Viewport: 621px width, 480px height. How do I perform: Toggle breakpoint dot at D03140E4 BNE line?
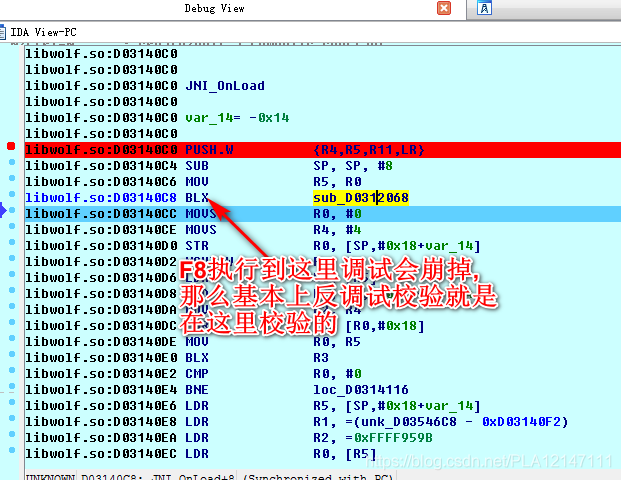pos(12,386)
